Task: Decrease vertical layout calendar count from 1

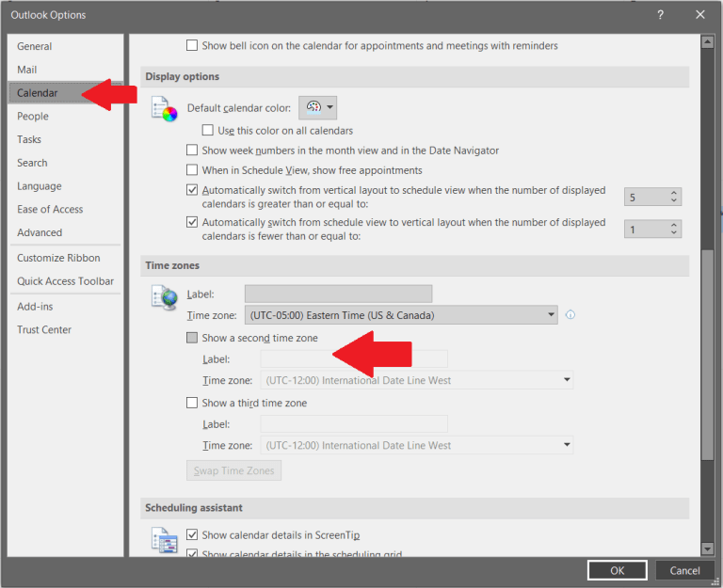Action: click(x=674, y=233)
